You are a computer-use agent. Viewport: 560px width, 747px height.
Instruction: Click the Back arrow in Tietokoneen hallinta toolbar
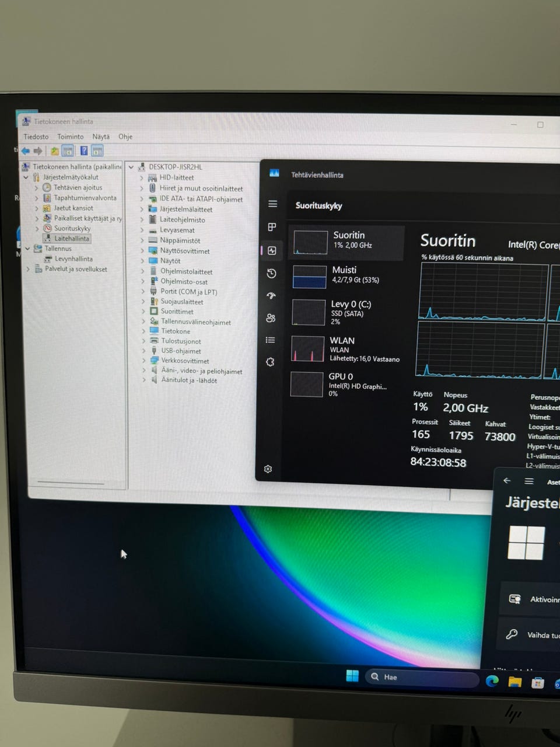pos(26,151)
